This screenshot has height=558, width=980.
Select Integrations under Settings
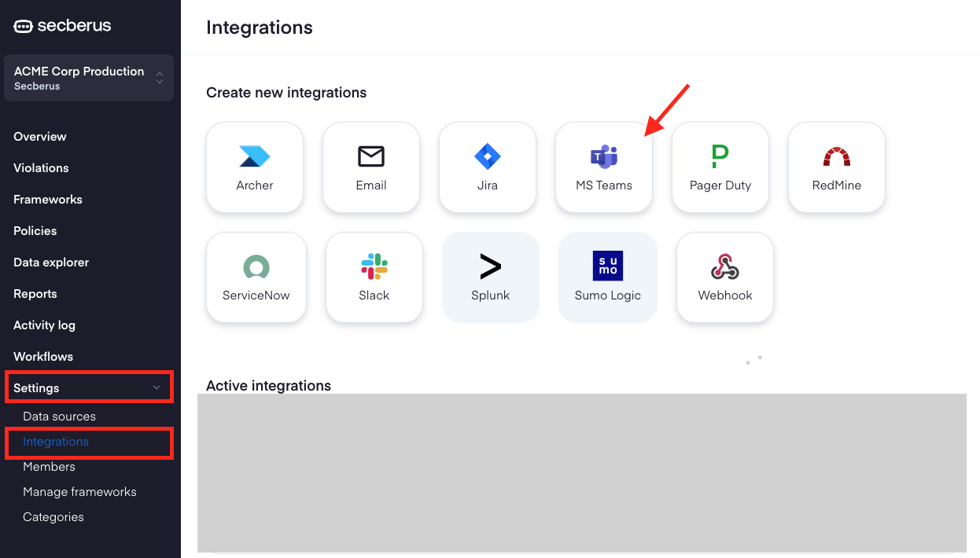click(56, 442)
